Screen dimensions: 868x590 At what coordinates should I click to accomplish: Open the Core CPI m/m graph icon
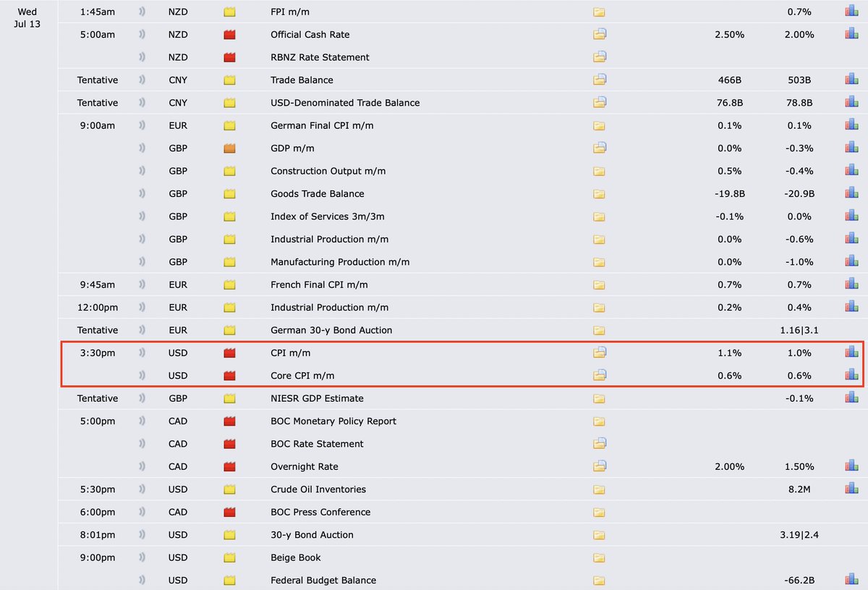tap(851, 375)
